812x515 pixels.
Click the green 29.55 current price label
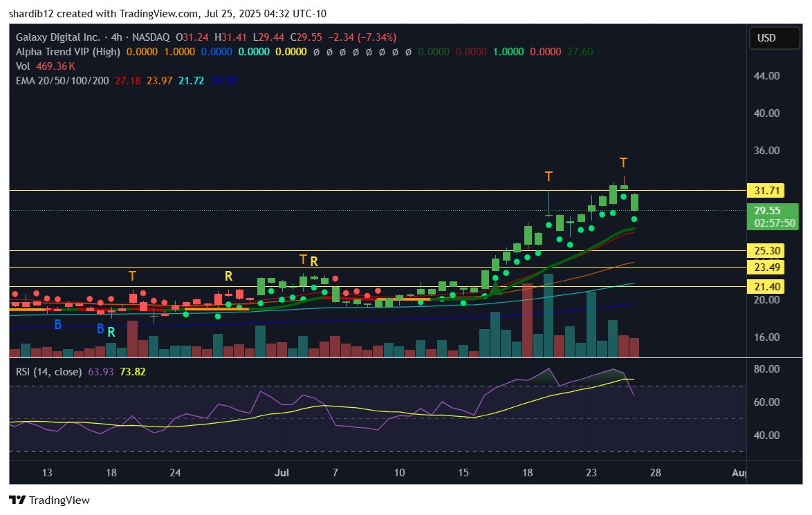pyautogui.click(x=773, y=216)
